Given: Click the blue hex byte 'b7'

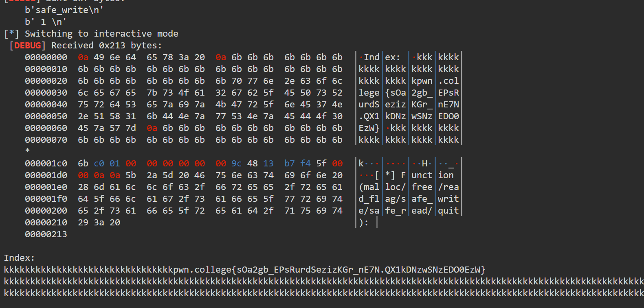Looking at the screenshot, I should (x=290, y=163).
